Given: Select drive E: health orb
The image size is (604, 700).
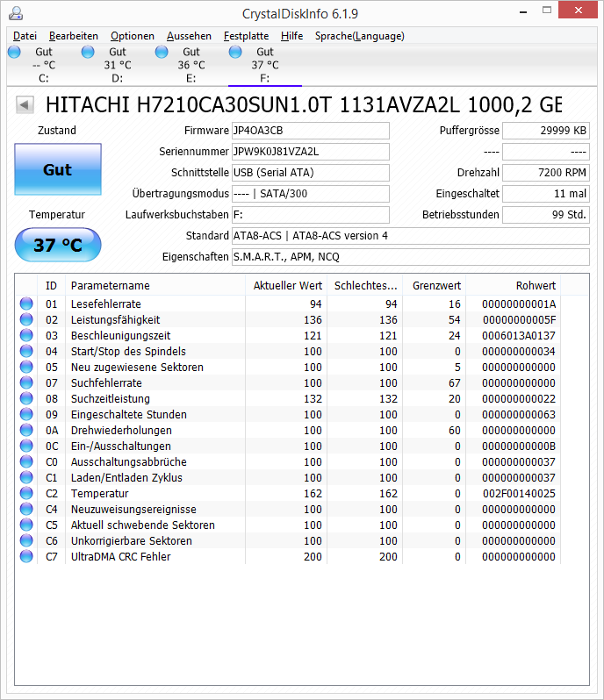Looking at the screenshot, I should [x=162, y=52].
